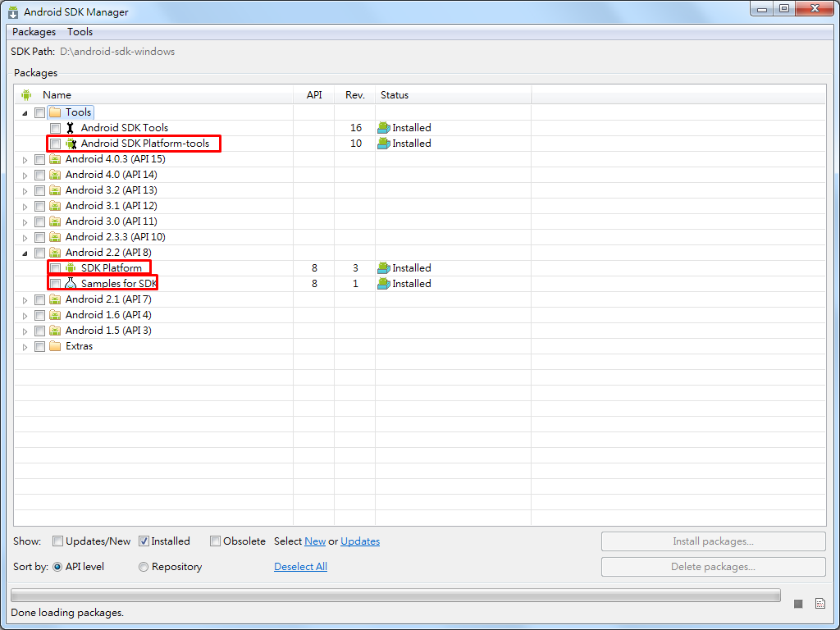Expand the Extras node

25,347
